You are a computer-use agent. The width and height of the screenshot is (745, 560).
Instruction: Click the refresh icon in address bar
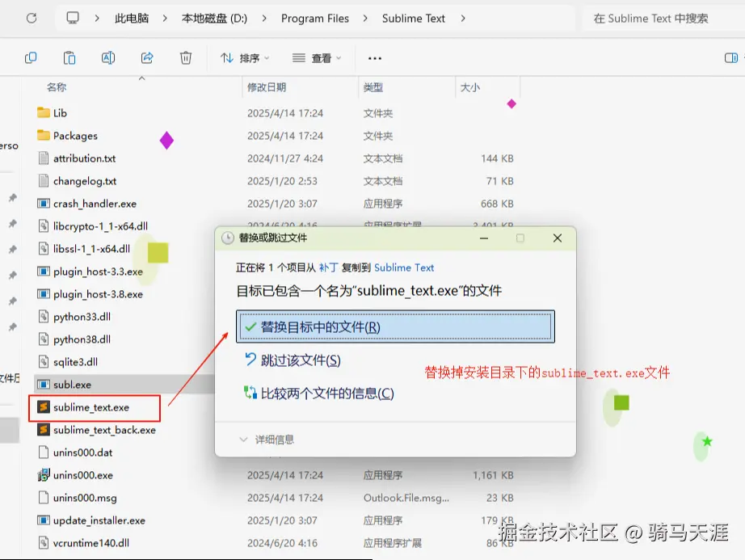pos(32,19)
